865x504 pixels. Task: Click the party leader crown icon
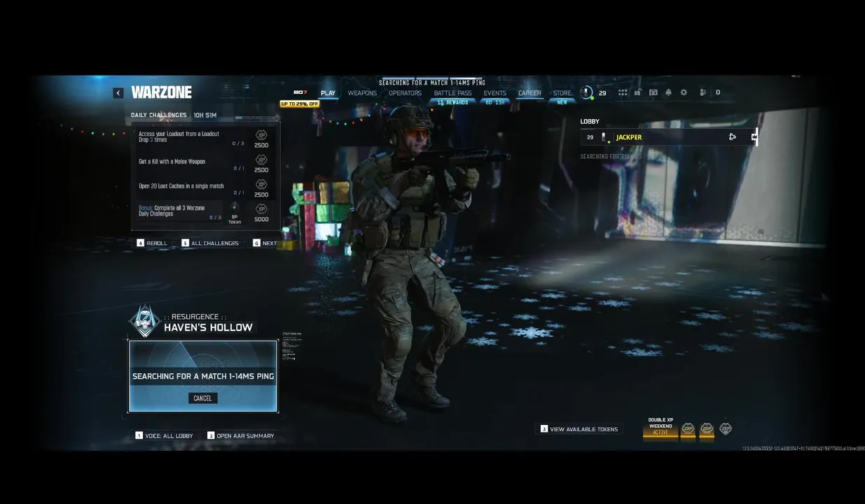point(754,137)
